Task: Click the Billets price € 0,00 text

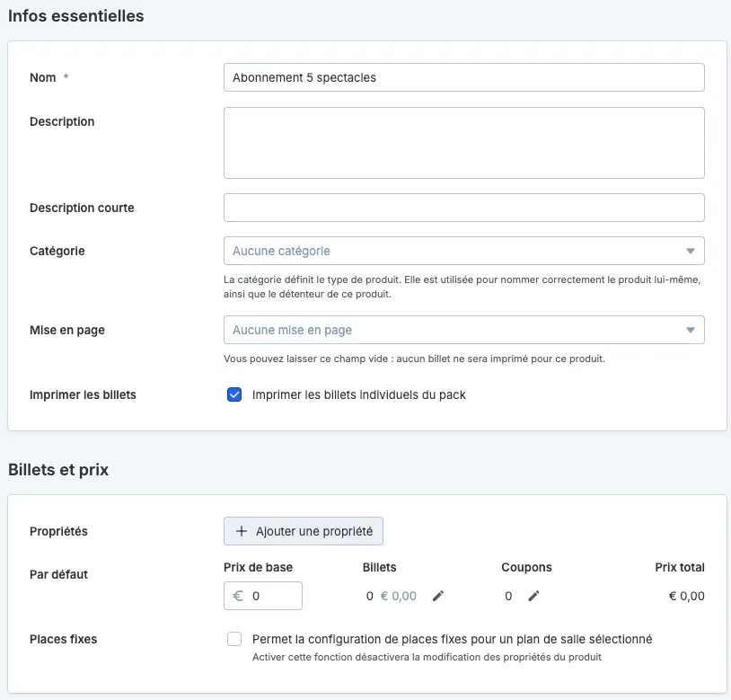Action: 399,596
